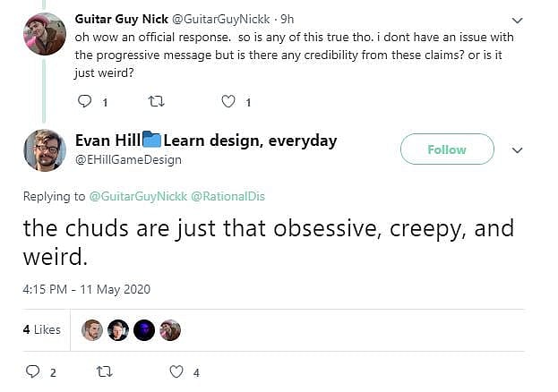View the 4 Likes list
558x392 pixels.
[42, 329]
